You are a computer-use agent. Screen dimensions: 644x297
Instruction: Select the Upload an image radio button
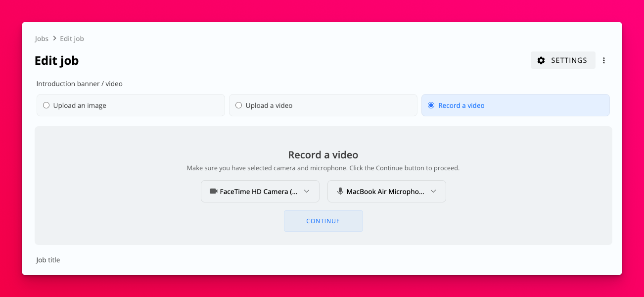[x=46, y=105]
